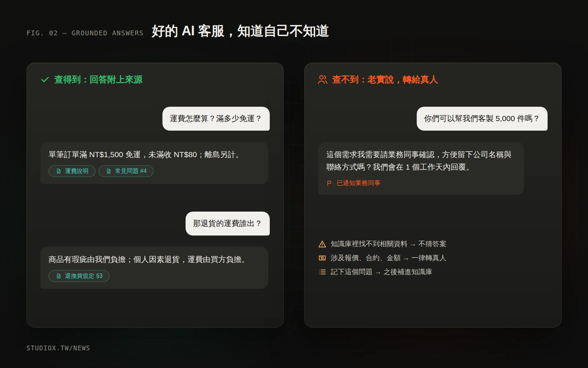Click the flag icon beside 已通知業務同事
The height and width of the screenshot is (368, 588).
(329, 183)
